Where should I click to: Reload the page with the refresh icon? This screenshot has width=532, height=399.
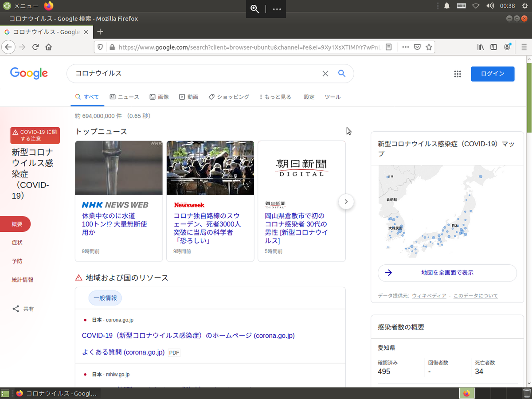tap(35, 47)
